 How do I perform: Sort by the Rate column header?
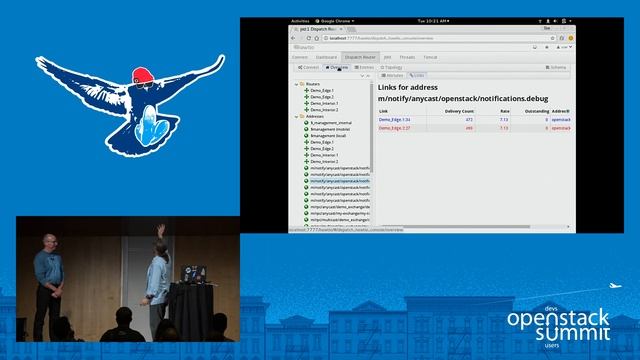click(x=505, y=111)
